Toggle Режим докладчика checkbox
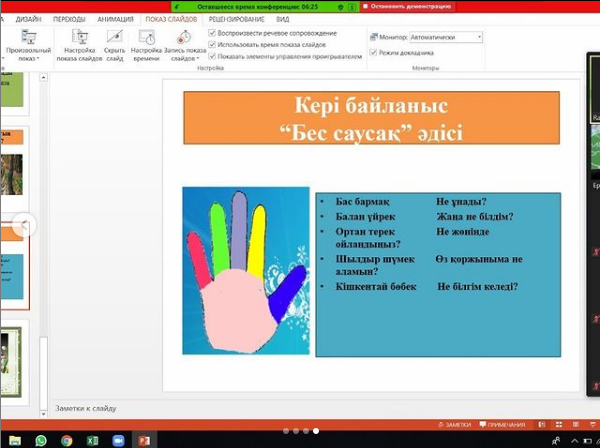 373,53
